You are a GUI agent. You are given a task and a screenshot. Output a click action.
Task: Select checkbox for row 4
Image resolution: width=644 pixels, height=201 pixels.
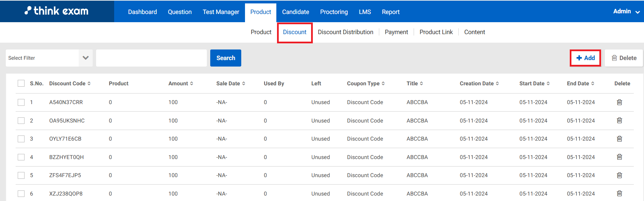tap(21, 157)
